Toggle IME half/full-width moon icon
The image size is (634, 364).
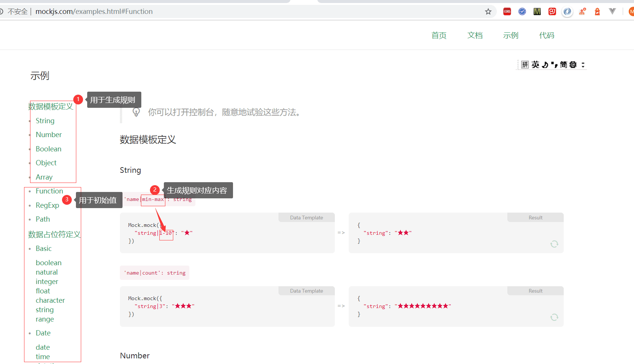pyautogui.click(x=545, y=65)
